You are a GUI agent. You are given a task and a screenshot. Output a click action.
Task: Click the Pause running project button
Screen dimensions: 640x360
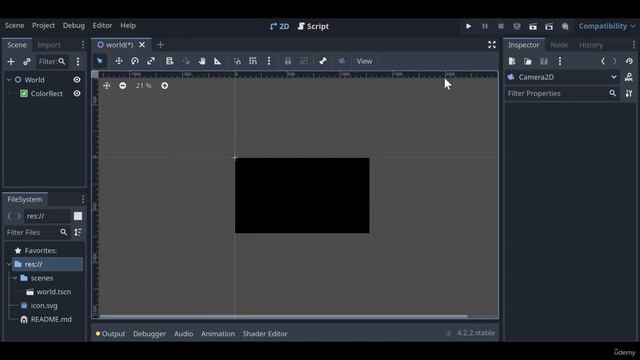pos(485,26)
